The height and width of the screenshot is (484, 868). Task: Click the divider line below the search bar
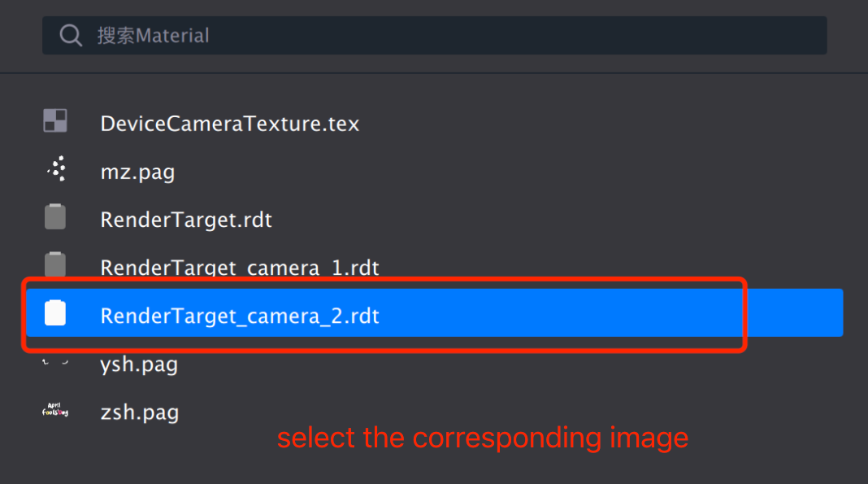point(434,73)
